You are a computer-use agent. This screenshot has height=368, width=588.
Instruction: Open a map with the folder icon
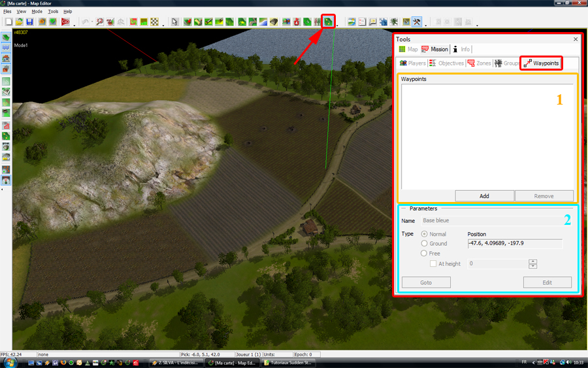click(19, 22)
